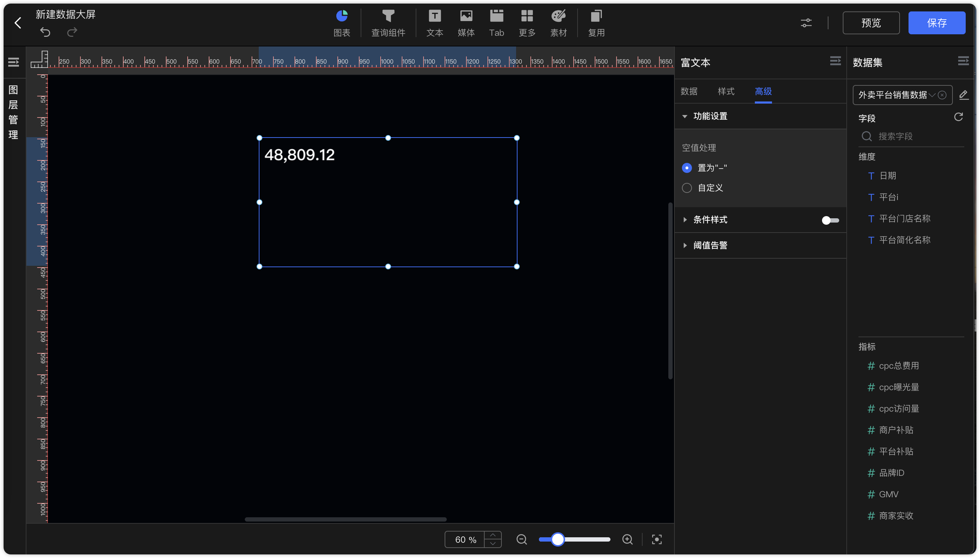Image resolution: width=980 pixels, height=558 pixels.
Task: Select the 48,809.12 rich text component
Action: coord(388,202)
